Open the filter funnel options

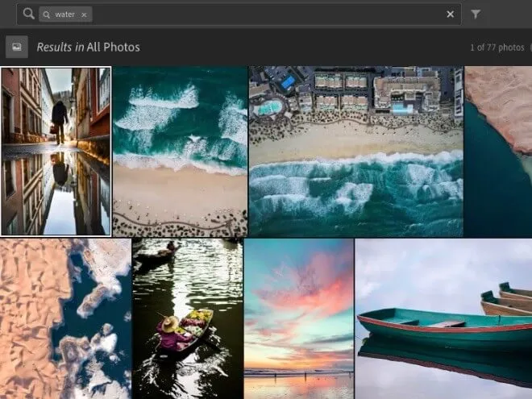tap(476, 14)
